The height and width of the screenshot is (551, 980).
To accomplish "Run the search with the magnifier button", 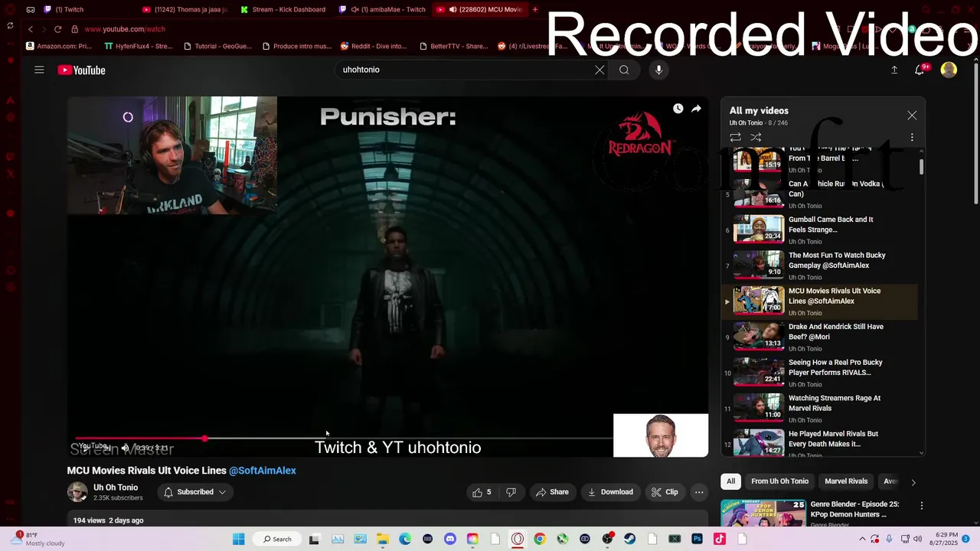I will pyautogui.click(x=624, y=70).
